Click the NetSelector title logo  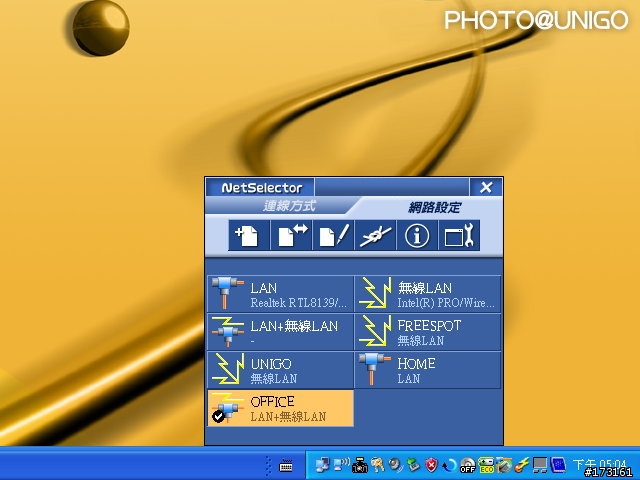pos(262,188)
